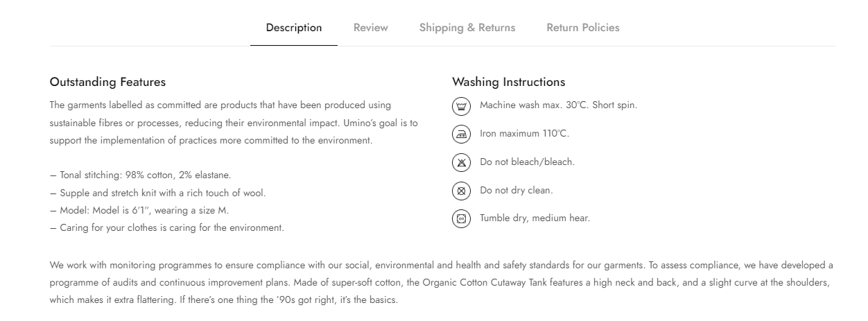Screen dimensions: 868x321
Task: Switch to the Description tab
Action: coord(294,28)
